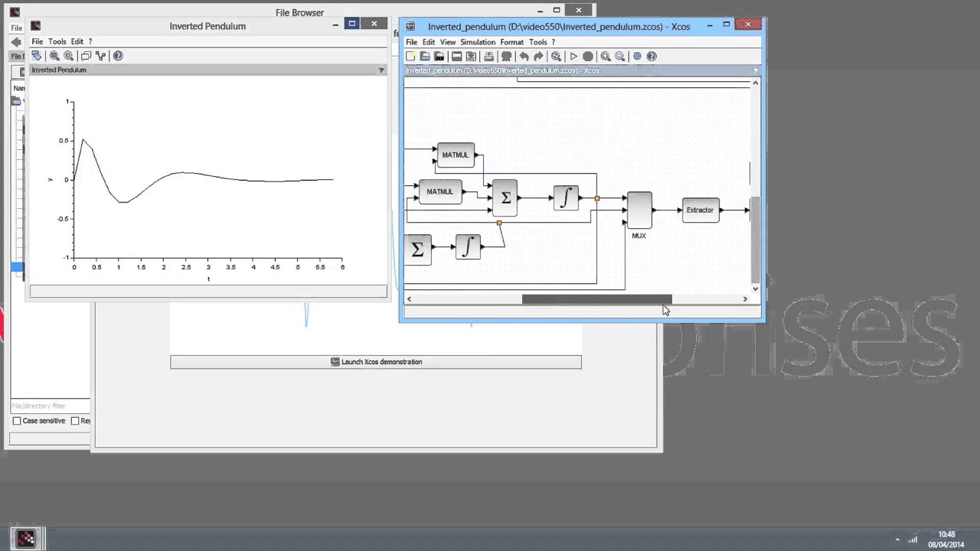Save the Xcos diagram

click(439, 56)
